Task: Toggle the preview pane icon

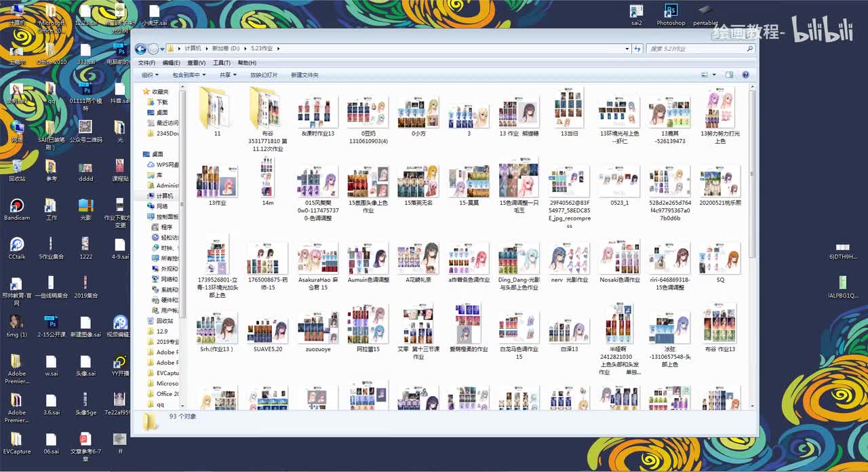Action: (729, 75)
